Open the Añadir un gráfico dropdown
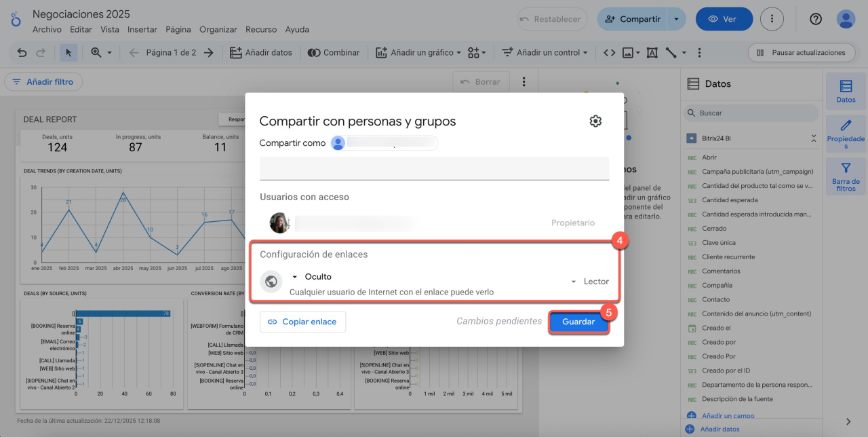 click(418, 52)
